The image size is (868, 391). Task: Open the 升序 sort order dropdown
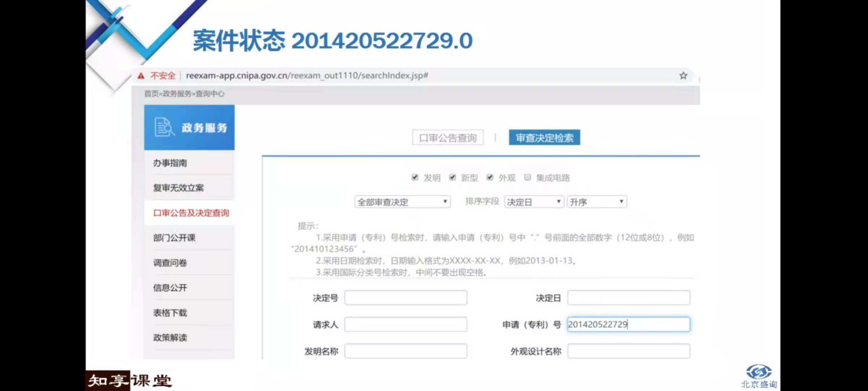coord(596,202)
